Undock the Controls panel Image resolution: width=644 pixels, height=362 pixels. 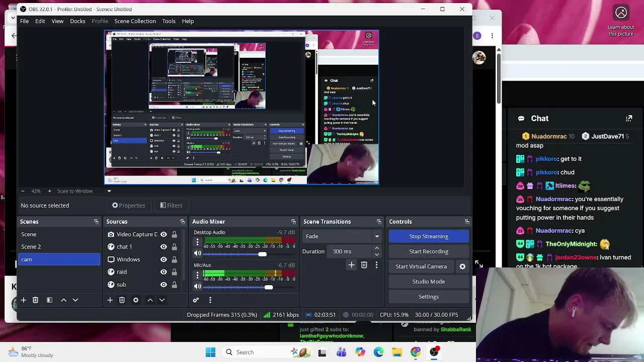(467, 222)
